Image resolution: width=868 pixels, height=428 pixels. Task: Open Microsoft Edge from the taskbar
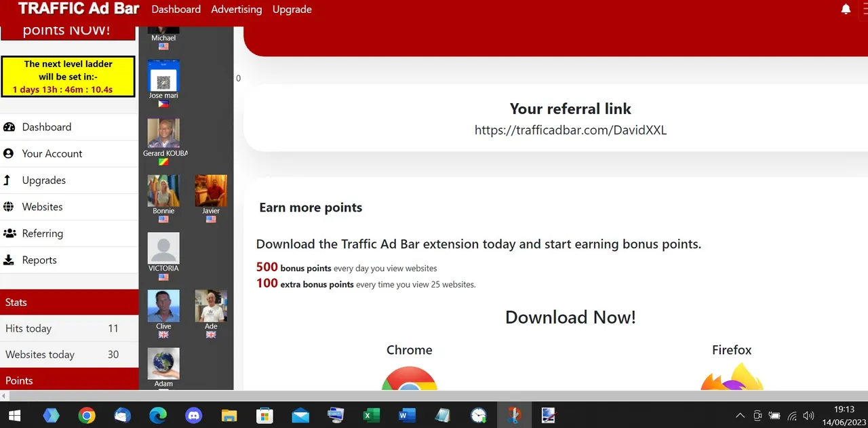point(158,415)
